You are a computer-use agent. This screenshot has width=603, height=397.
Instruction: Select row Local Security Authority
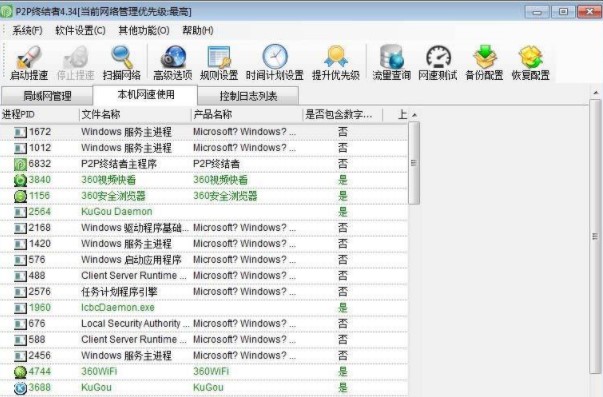click(204, 324)
